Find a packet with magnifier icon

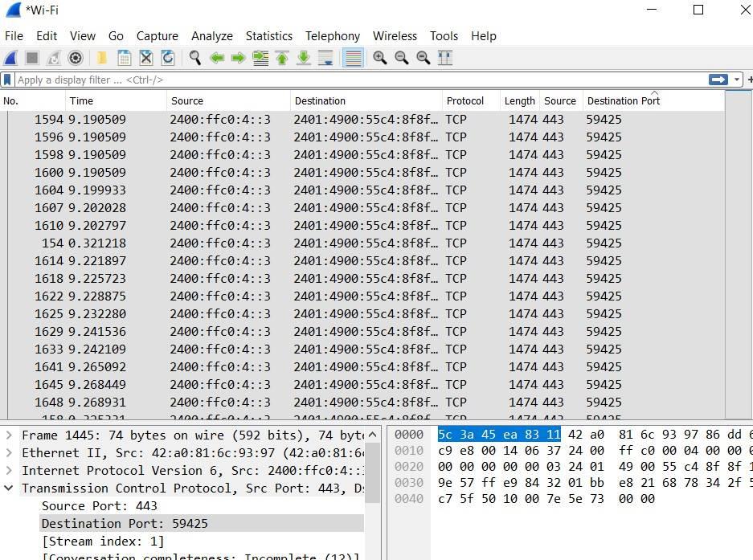195,58
